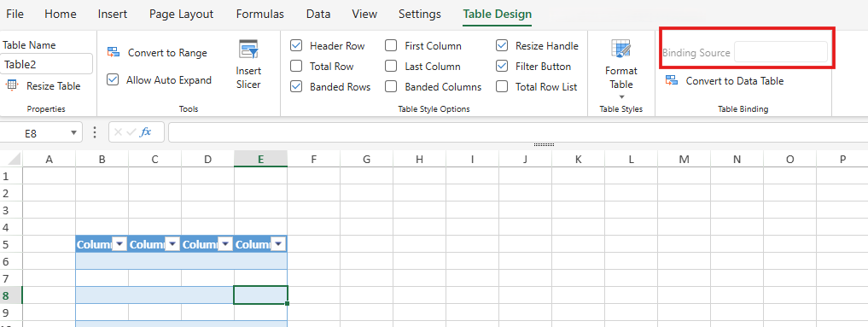Enable the First Column checkbox
868x327 pixels.
392,46
